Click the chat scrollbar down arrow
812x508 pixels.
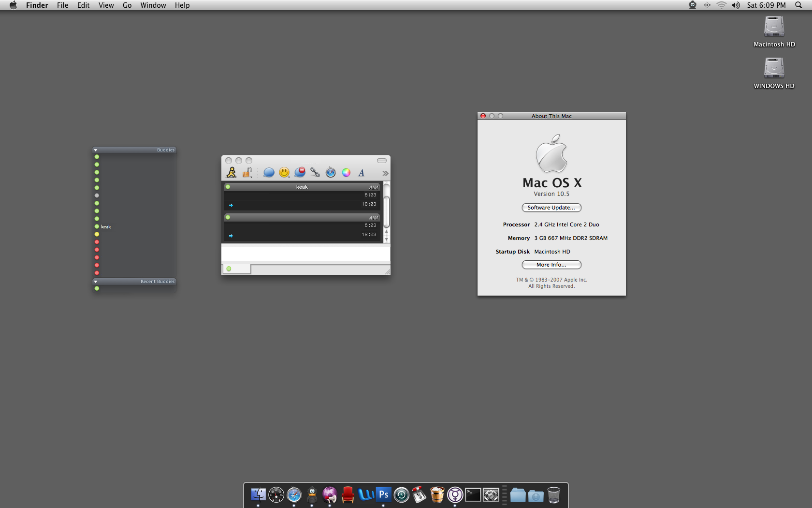point(386,239)
